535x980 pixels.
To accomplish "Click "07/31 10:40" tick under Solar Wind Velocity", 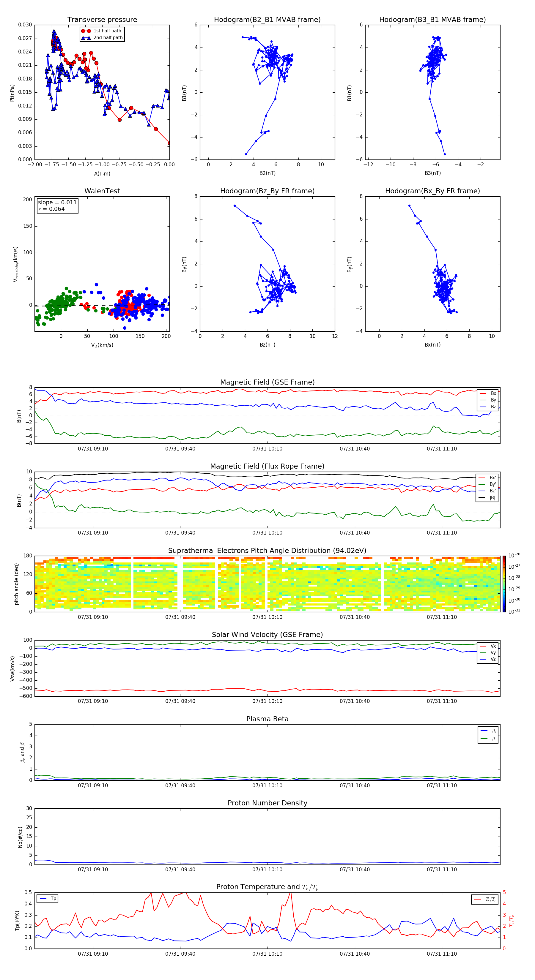I will [x=355, y=701].
